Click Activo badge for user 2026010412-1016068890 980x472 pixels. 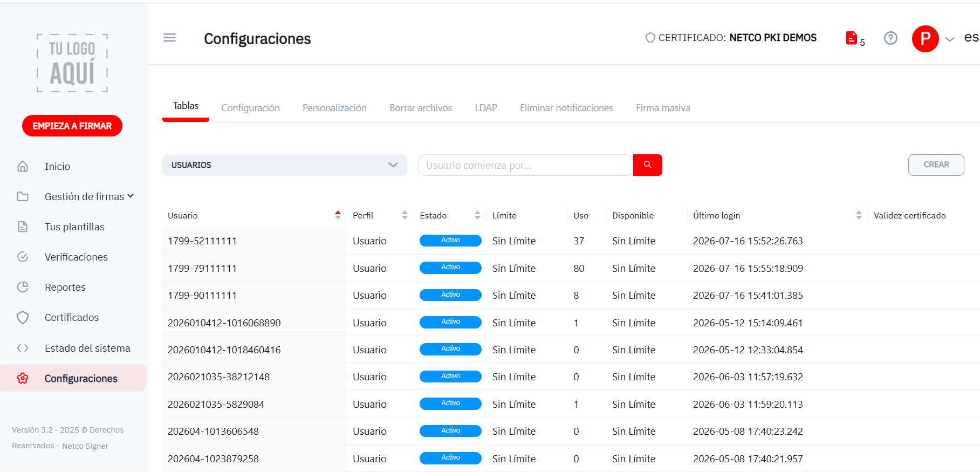click(450, 322)
